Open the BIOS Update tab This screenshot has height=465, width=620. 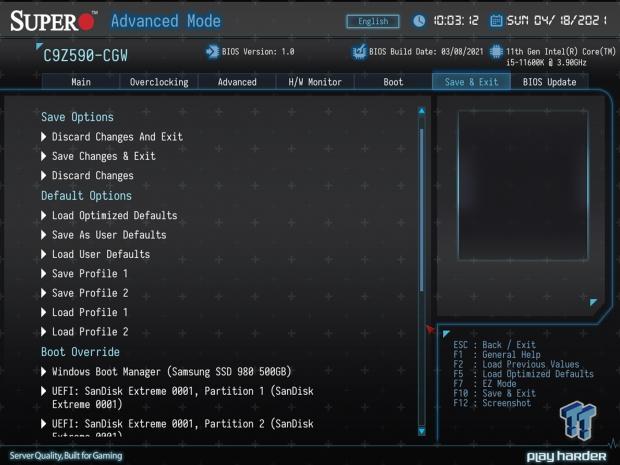point(549,82)
